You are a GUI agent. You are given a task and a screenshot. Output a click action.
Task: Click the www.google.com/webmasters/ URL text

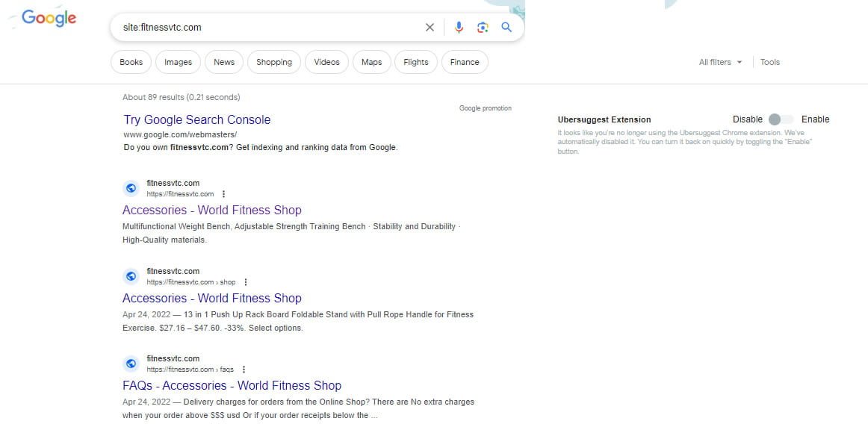[181, 134]
